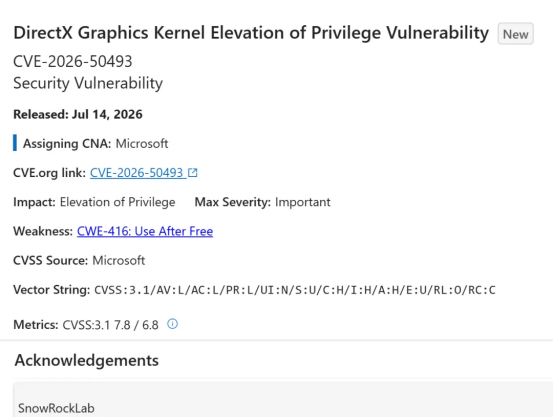Screen dimensions: 553x418
Task: Click the external link icon beside CVE link
Action: tap(193, 172)
